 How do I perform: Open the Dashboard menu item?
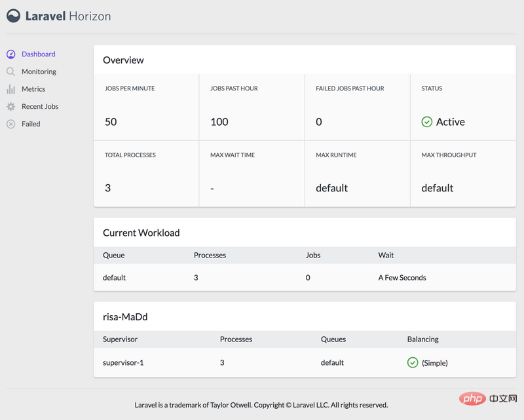tap(39, 54)
